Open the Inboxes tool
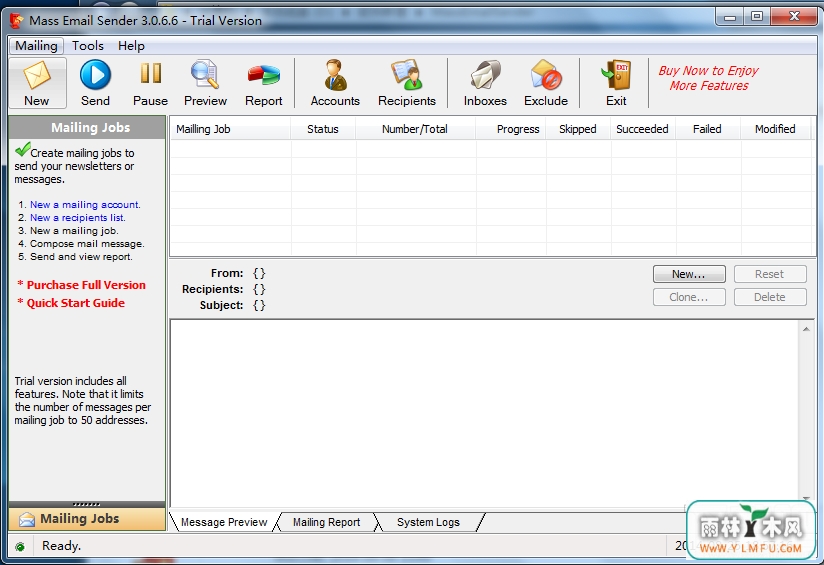 485,75
